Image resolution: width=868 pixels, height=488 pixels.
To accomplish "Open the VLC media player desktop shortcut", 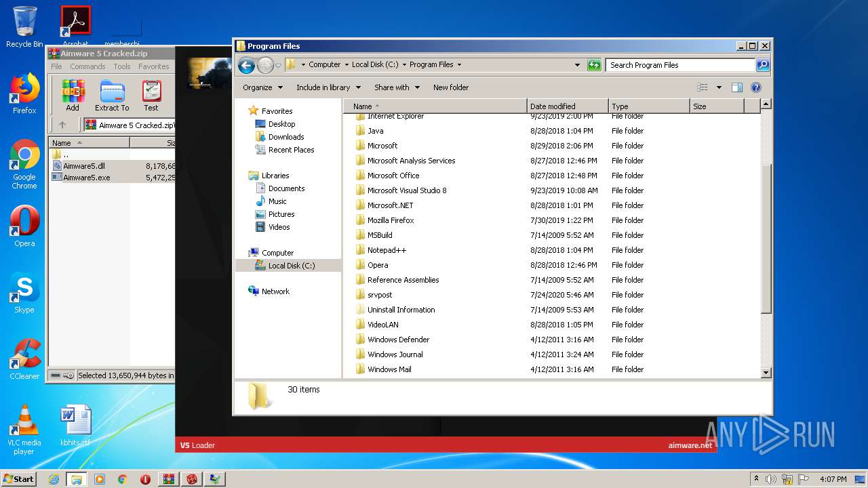I will coord(24,430).
